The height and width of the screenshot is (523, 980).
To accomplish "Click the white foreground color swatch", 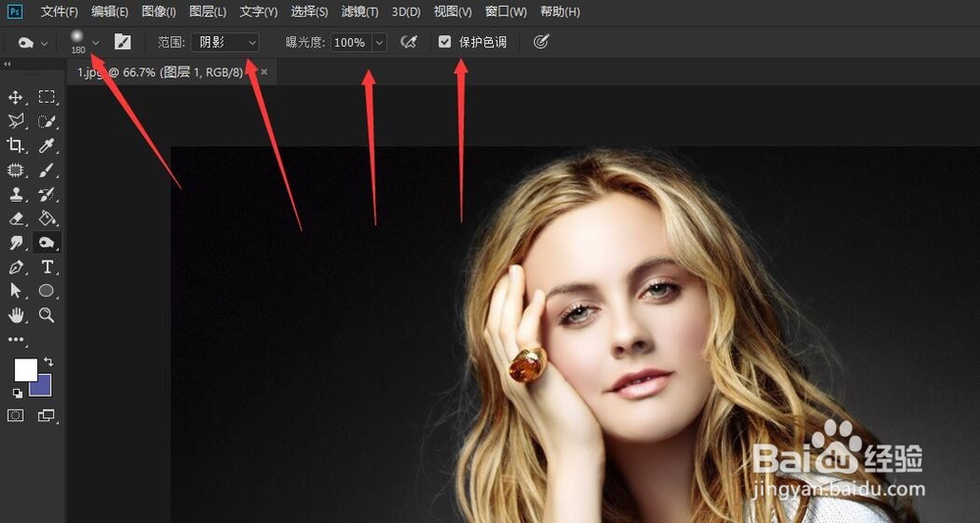I will click(x=24, y=368).
